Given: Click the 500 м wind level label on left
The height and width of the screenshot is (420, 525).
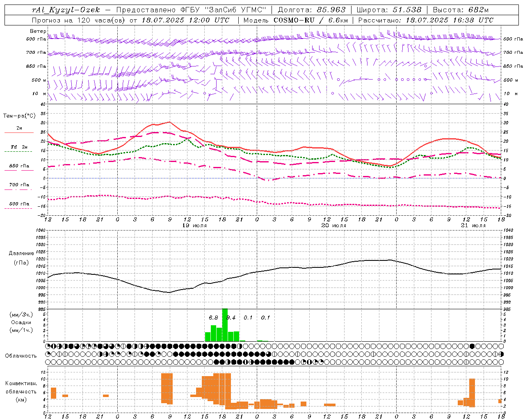Looking at the screenshot, I should coord(39,80).
